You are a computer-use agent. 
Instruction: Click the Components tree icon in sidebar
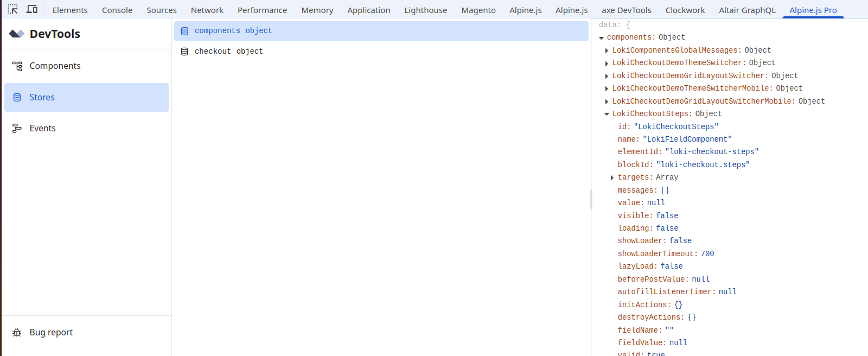pyautogui.click(x=17, y=66)
